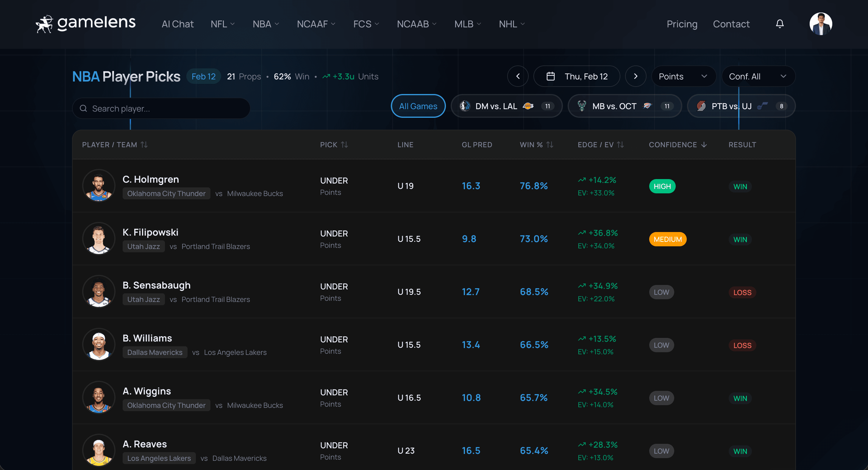Screen dimensions: 868x470
Task: Click Thunder logo in game filter
Action: click(x=647, y=106)
